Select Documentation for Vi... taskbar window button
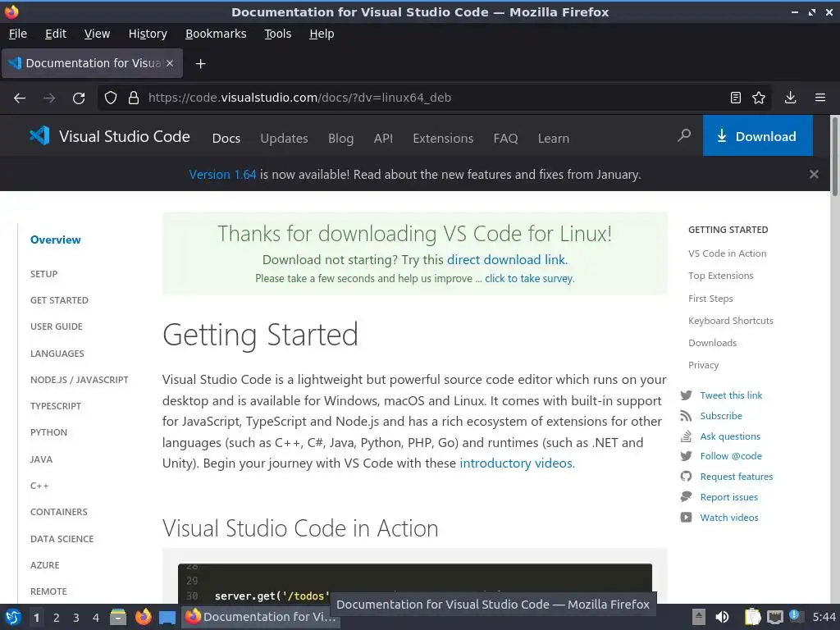This screenshot has height=630, width=840. (261, 617)
